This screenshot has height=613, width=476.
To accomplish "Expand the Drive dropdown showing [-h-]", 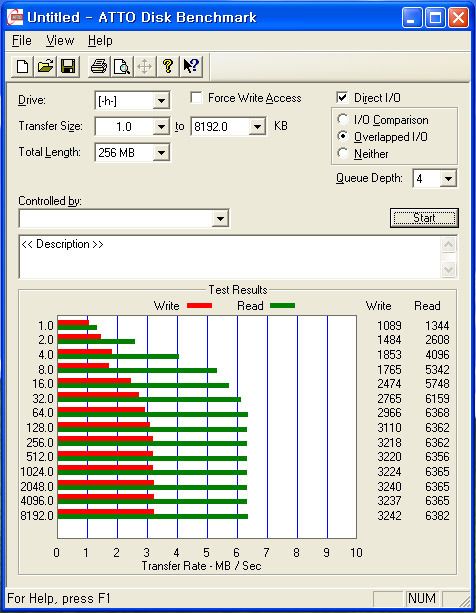I will 161,101.
